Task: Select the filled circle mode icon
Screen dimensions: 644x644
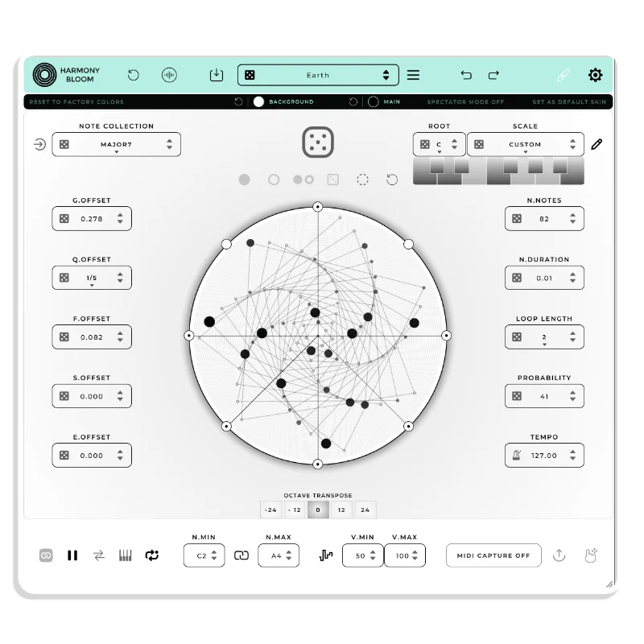Action: pyautogui.click(x=245, y=180)
